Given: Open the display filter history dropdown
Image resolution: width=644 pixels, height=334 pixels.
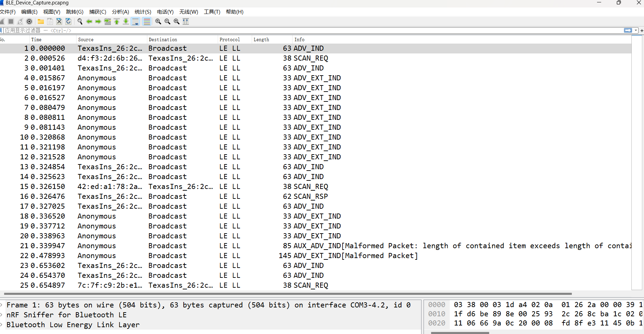Looking at the screenshot, I should pyautogui.click(x=636, y=30).
